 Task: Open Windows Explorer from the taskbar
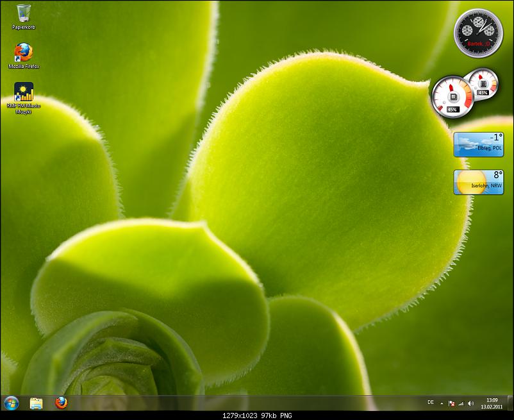coord(37,403)
